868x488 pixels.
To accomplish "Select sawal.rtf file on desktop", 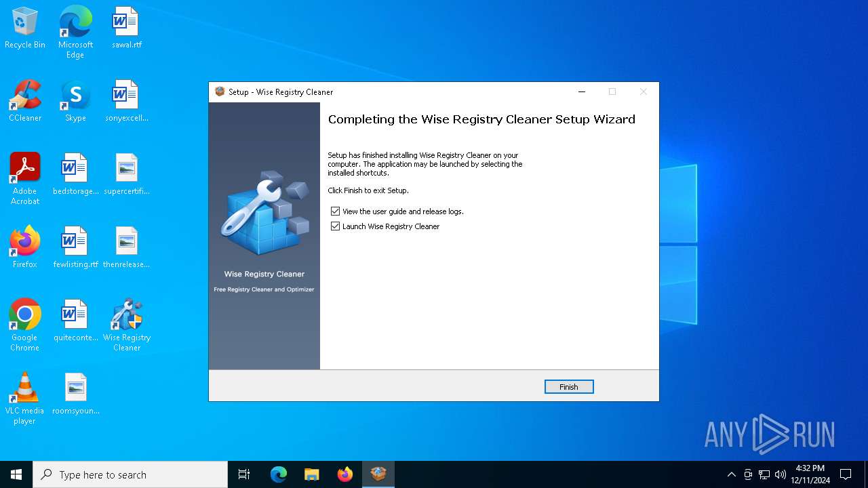I will click(x=127, y=28).
